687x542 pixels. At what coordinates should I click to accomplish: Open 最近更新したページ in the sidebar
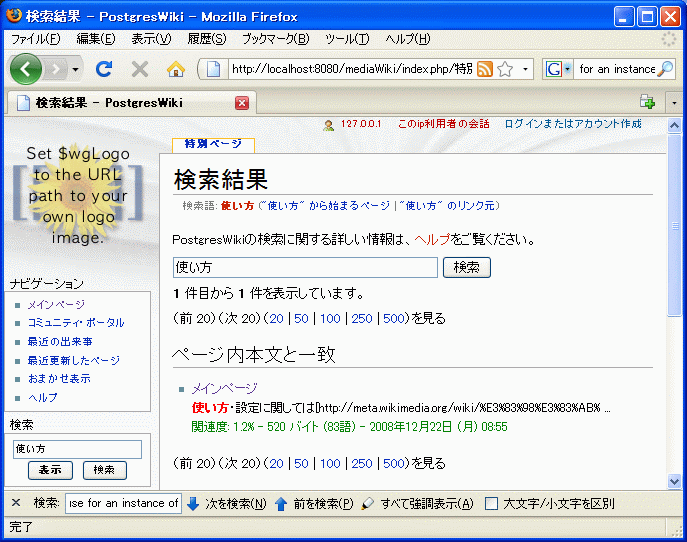tap(74, 360)
